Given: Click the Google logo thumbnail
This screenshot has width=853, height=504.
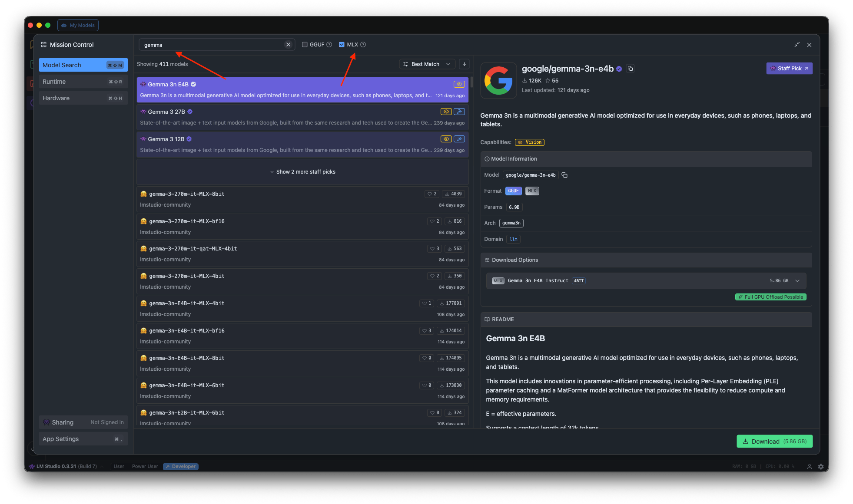Looking at the screenshot, I should (498, 80).
